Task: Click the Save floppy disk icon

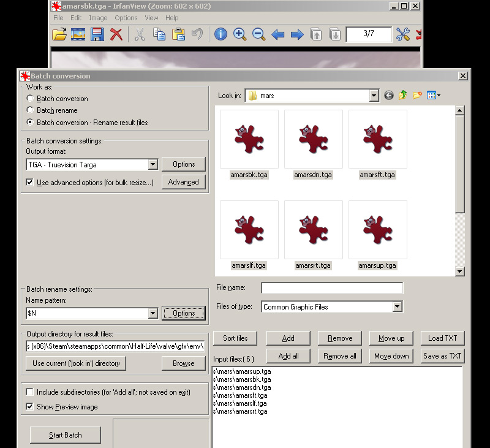Action: coord(97,34)
